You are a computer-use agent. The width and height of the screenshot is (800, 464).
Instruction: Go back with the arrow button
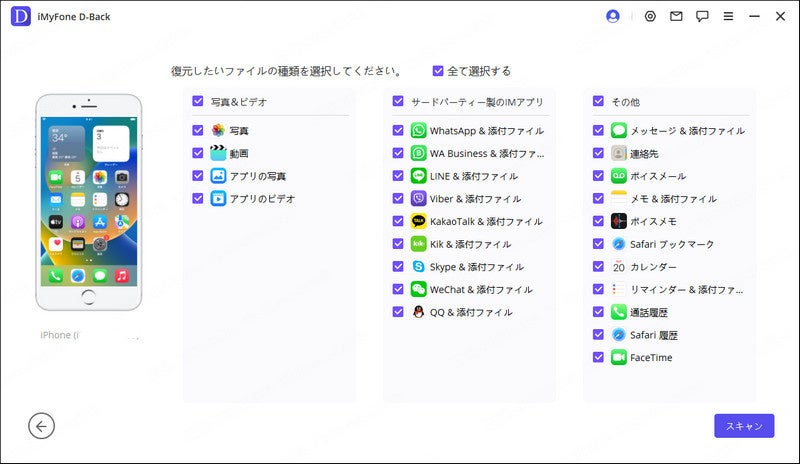point(41,426)
